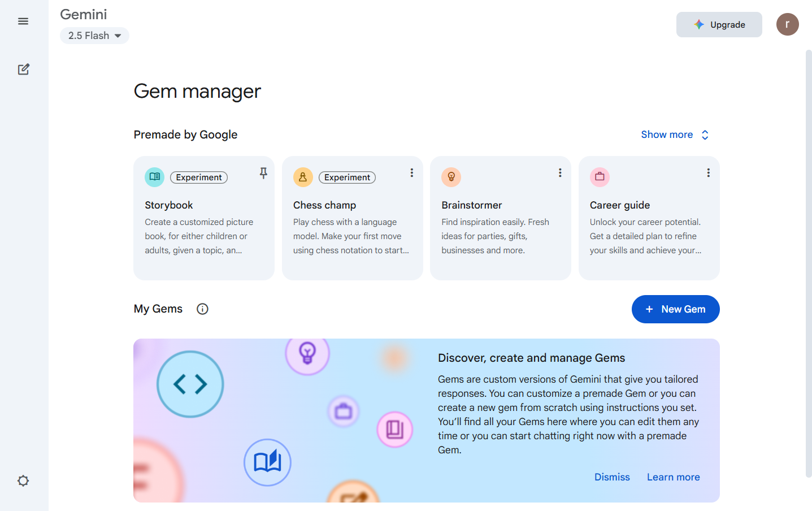Click the Storybook description text
The height and width of the screenshot is (511, 812).
point(199,236)
